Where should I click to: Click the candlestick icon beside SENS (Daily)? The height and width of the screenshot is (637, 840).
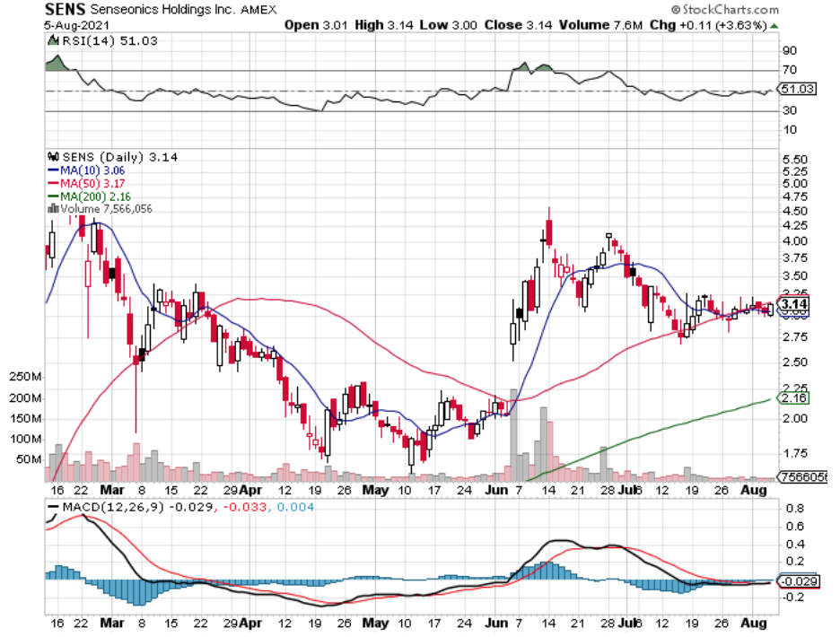pyautogui.click(x=53, y=156)
